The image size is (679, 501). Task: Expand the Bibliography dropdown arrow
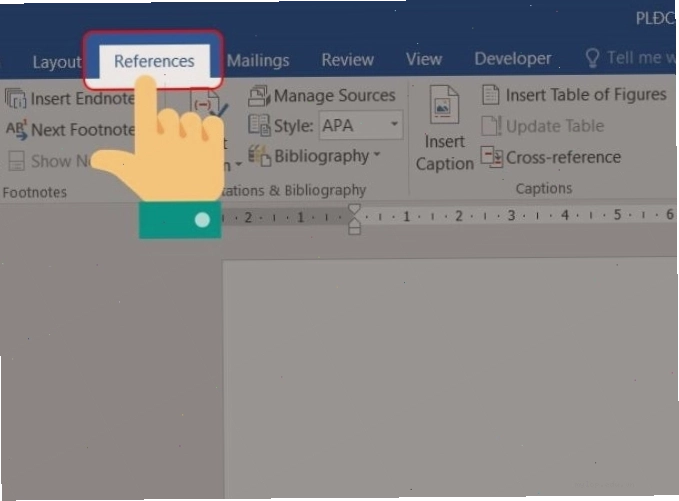coord(376,154)
